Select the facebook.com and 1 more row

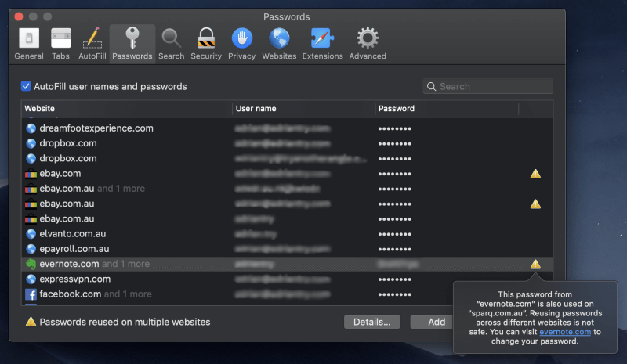[287, 294]
